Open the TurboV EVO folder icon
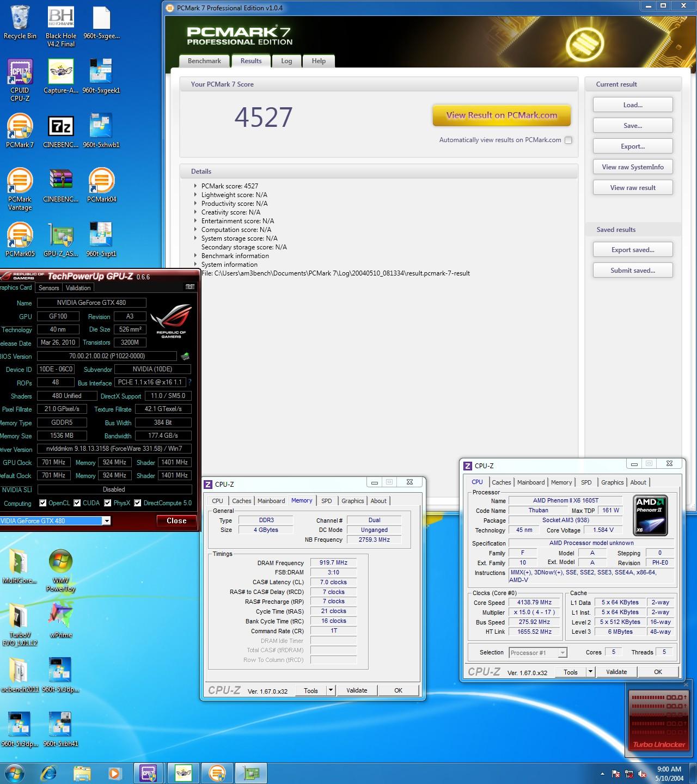This screenshot has width=697, height=784. click(x=20, y=624)
